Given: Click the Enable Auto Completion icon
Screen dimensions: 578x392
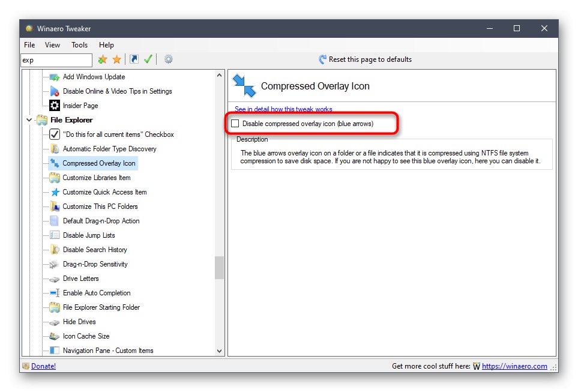Looking at the screenshot, I should point(55,293).
